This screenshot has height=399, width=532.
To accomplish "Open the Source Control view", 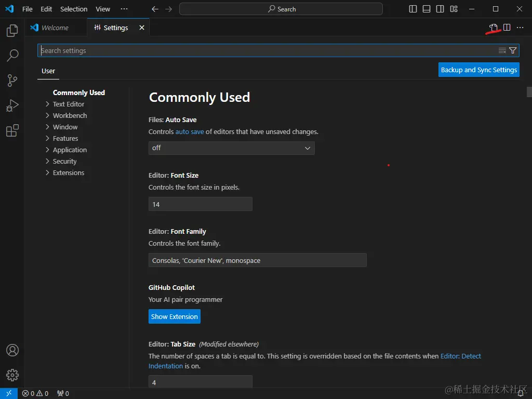I will pos(12,81).
